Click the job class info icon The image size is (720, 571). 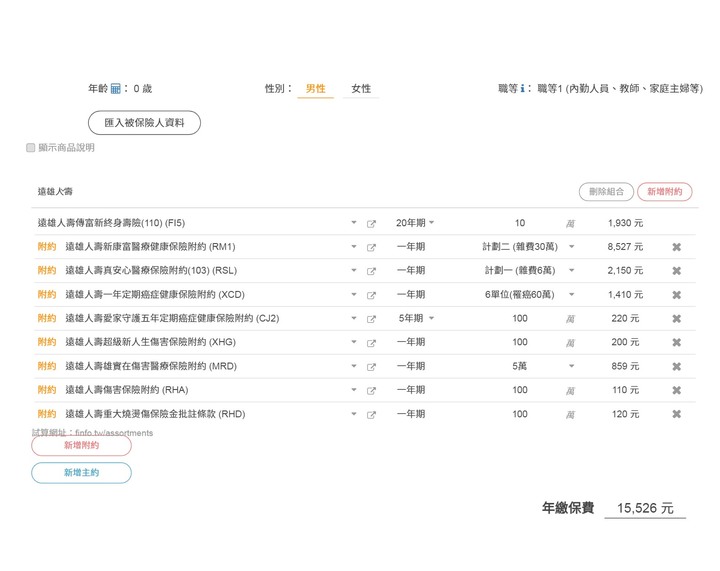522,89
